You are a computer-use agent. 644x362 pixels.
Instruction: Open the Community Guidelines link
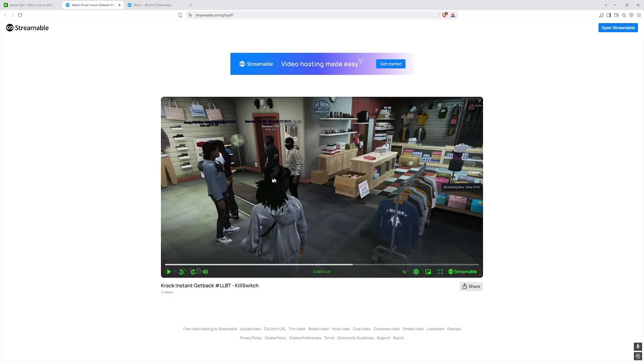pos(355,338)
